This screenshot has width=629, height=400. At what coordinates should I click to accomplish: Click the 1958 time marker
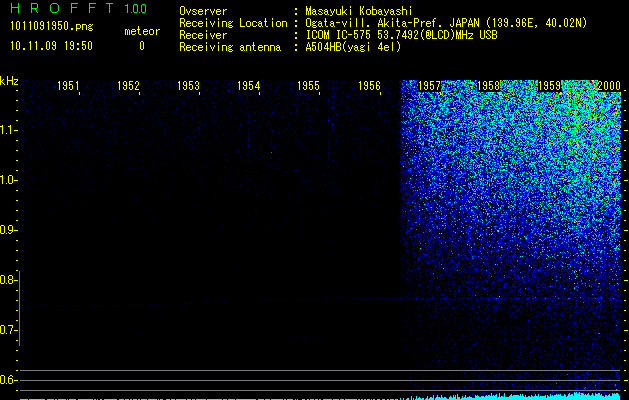(489, 86)
